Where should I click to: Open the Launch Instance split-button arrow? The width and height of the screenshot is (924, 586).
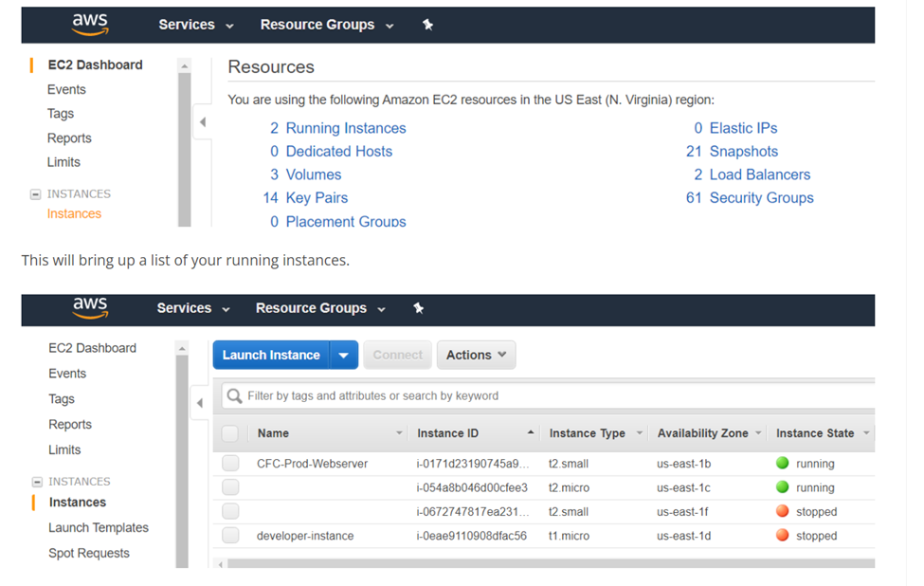pos(344,355)
